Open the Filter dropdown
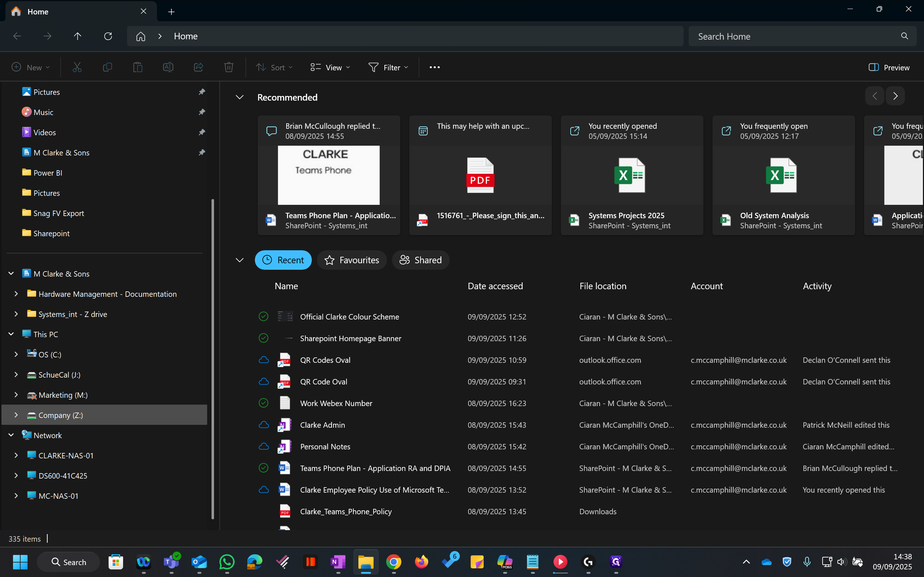The image size is (924, 577). pos(388,67)
